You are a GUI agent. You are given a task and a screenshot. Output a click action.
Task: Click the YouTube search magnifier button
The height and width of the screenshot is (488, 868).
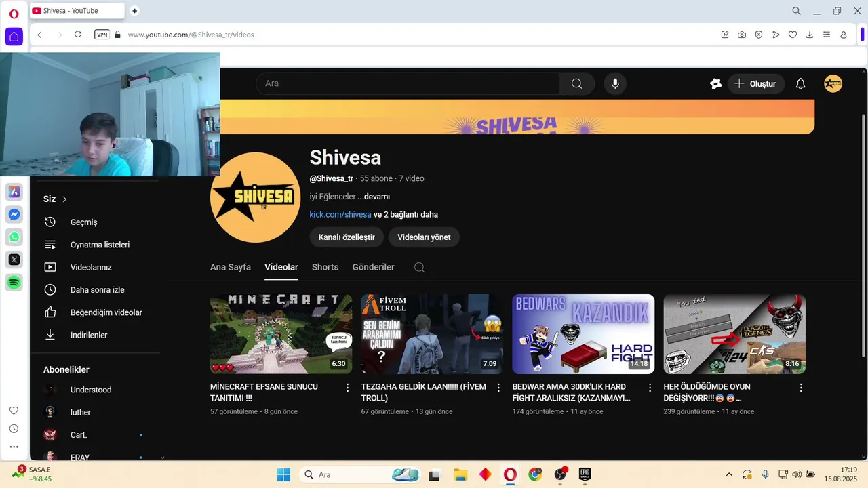tap(576, 83)
